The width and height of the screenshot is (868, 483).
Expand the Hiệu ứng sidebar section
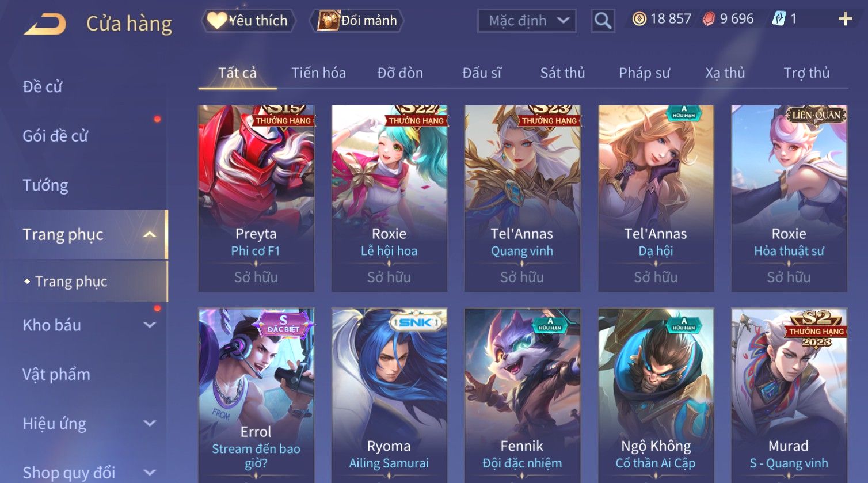[x=150, y=423]
